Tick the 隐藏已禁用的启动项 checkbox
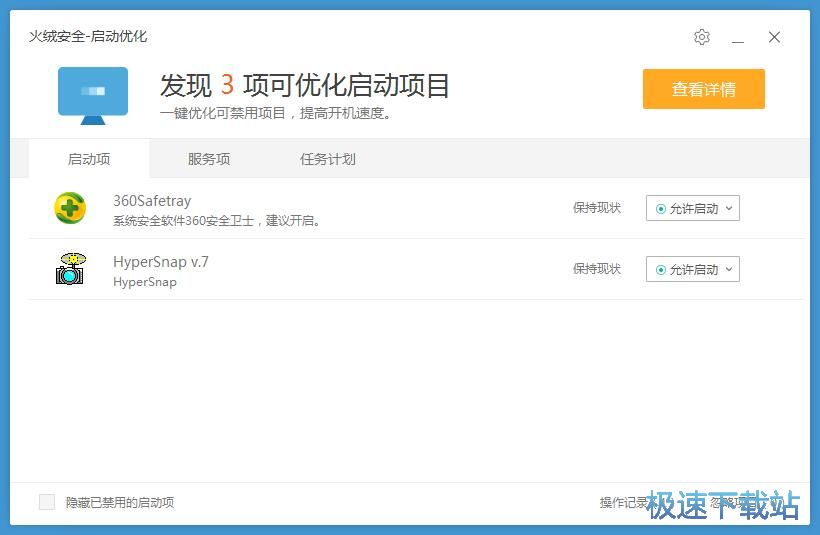 click(47, 502)
